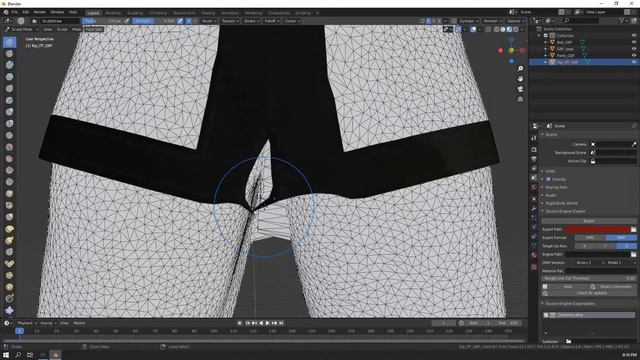Open the File menu
The width and height of the screenshot is (640, 360).
[x=15, y=12]
